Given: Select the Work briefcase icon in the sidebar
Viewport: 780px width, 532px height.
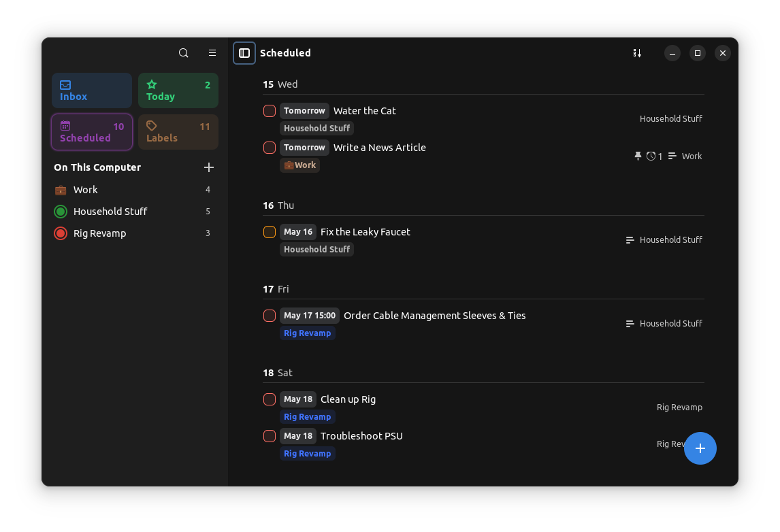Looking at the screenshot, I should click(x=60, y=189).
